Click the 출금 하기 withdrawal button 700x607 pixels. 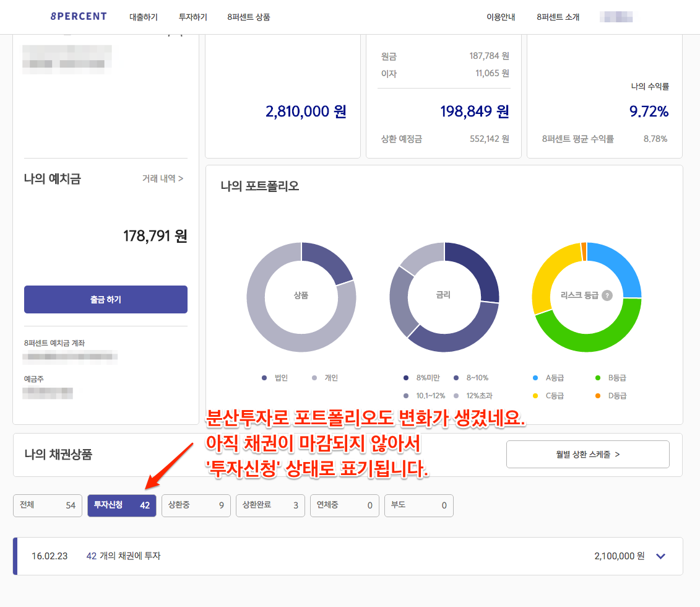[x=105, y=299]
